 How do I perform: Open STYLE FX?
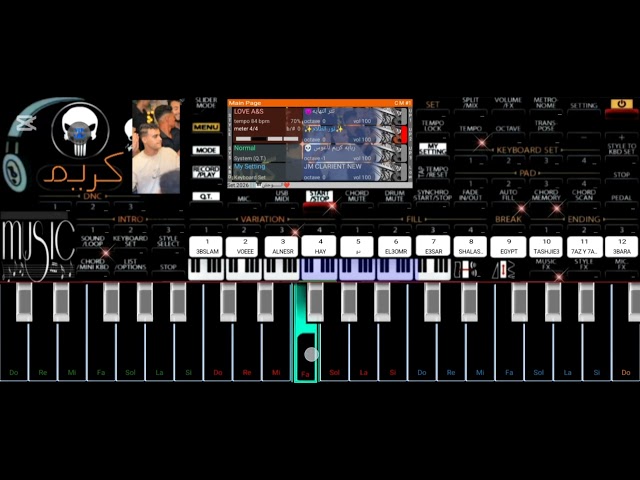584,264
